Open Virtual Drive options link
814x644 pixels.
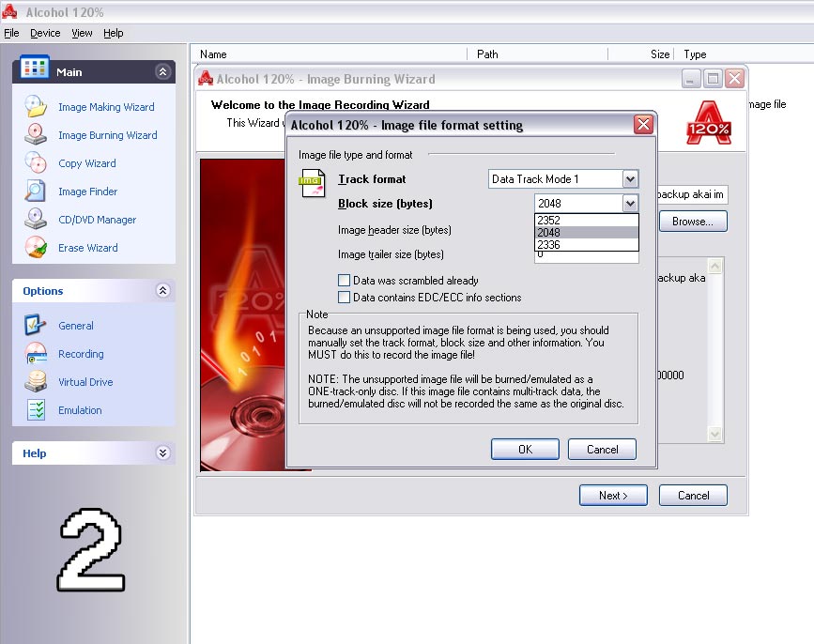click(x=85, y=382)
